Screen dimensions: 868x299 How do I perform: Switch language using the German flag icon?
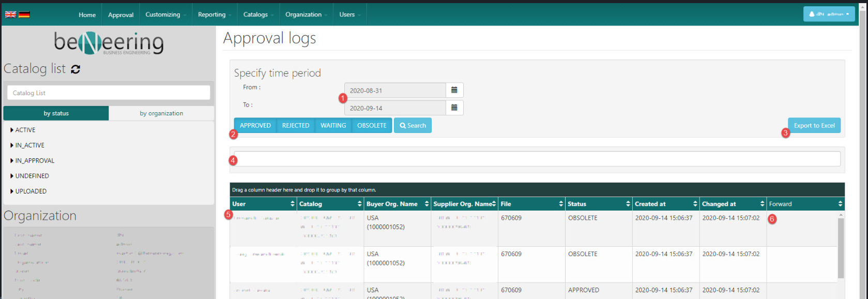[x=24, y=14]
